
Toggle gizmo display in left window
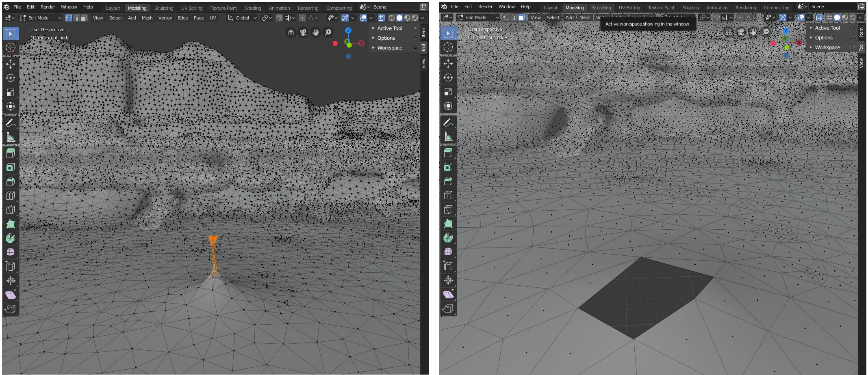point(345,18)
